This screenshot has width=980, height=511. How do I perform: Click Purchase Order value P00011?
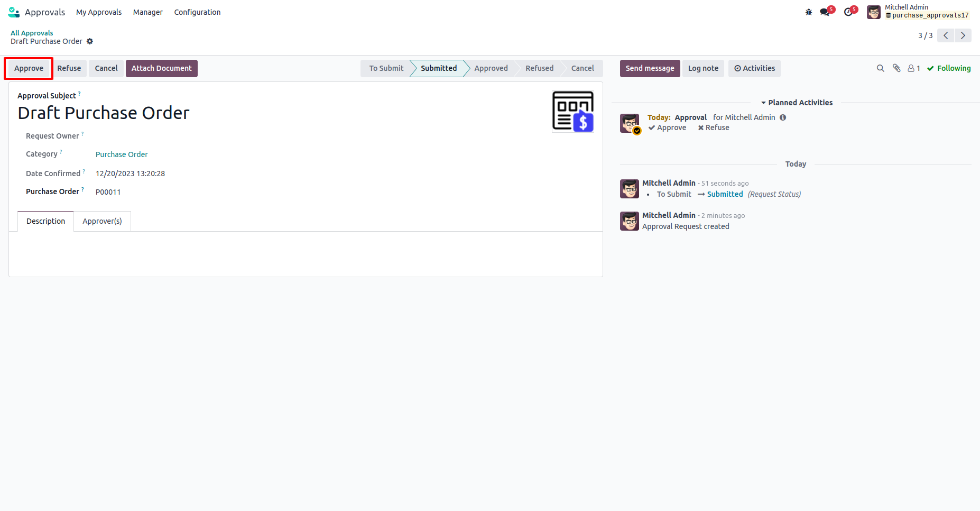[108, 192]
